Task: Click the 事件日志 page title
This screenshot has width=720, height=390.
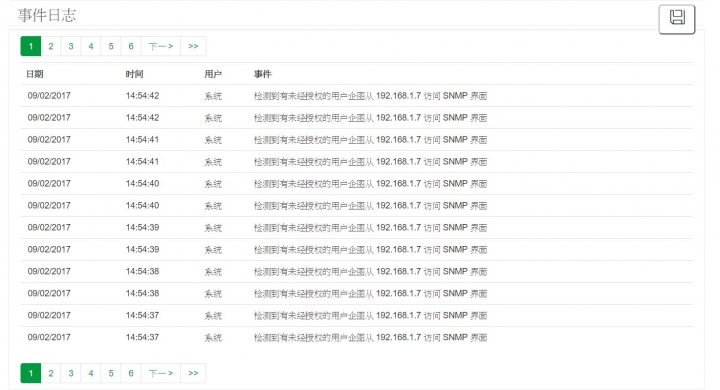Action: click(x=47, y=15)
